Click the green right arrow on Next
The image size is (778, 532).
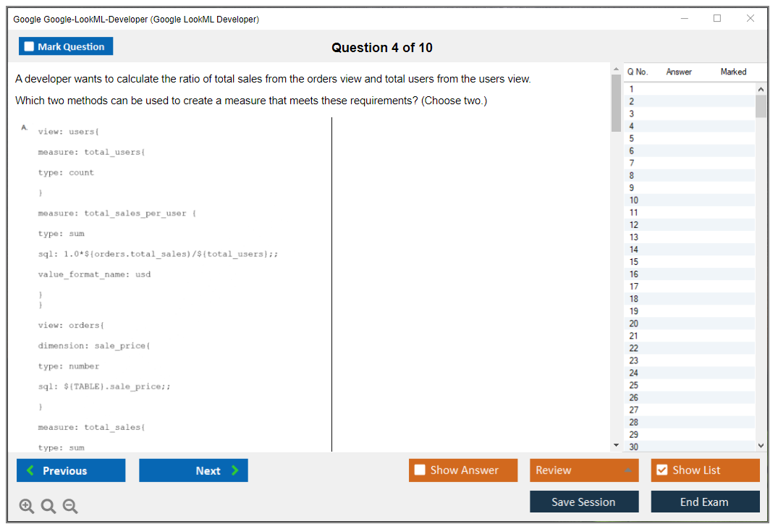[234, 470]
